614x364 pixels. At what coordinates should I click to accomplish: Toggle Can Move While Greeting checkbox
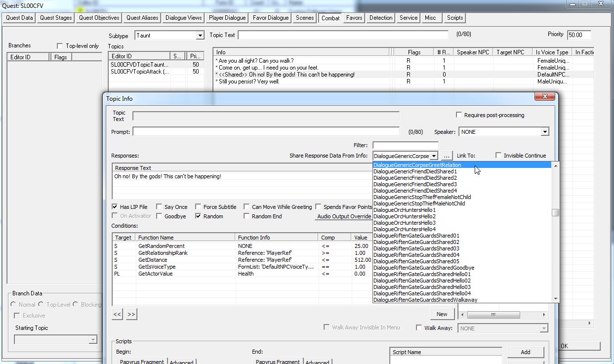coord(246,207)
